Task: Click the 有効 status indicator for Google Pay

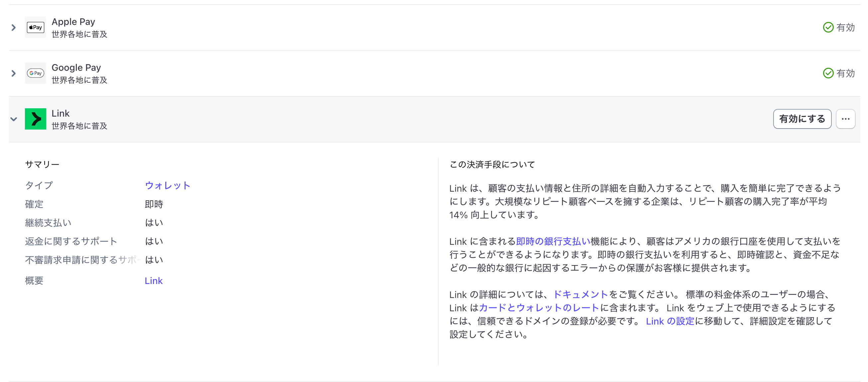Action: [846, 73]
